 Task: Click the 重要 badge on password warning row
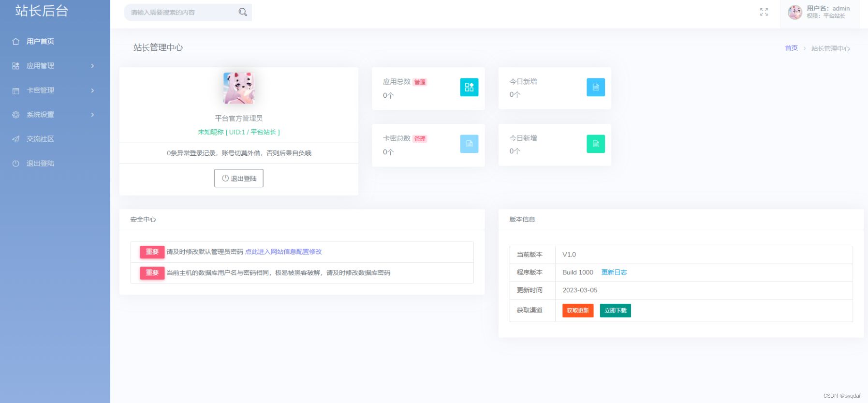(x=152, y=252)
